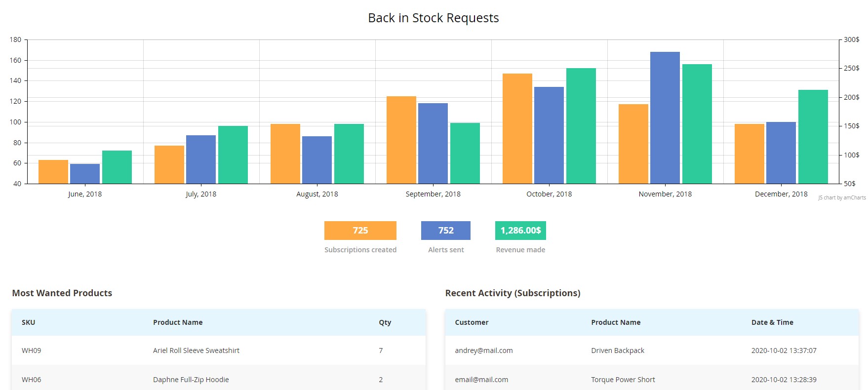
Task: Click the November, 2018 axis label
Action: click(665, 194)
